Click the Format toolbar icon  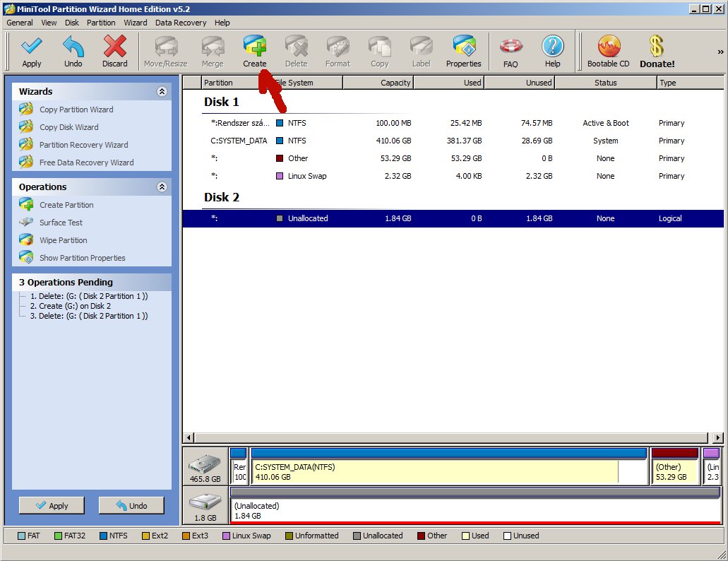click(x=338, y=47)
